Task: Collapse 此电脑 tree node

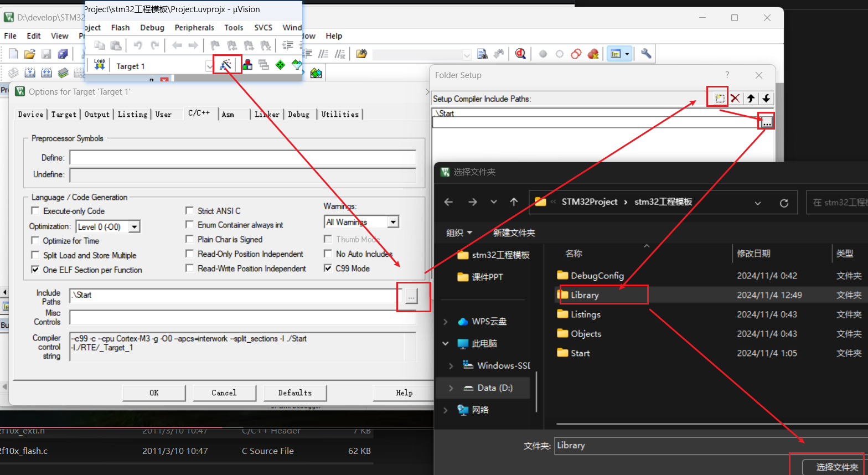Action: [446, 343]
